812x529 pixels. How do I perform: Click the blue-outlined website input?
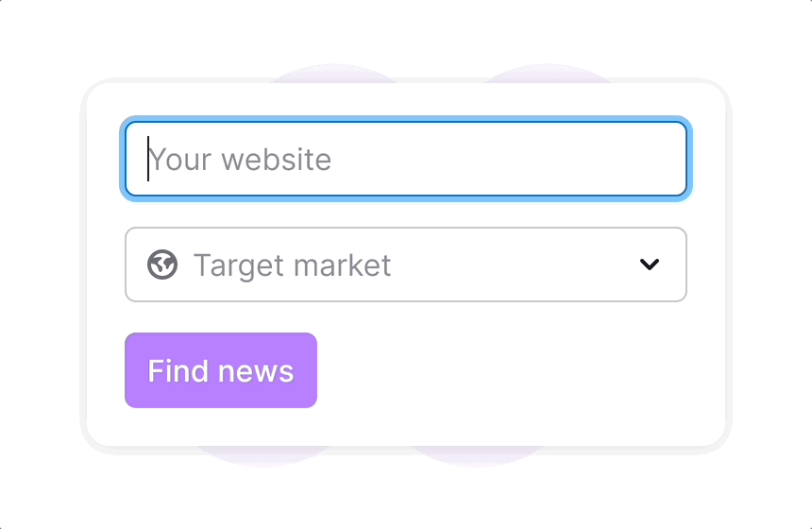click(x=405, y=159)
